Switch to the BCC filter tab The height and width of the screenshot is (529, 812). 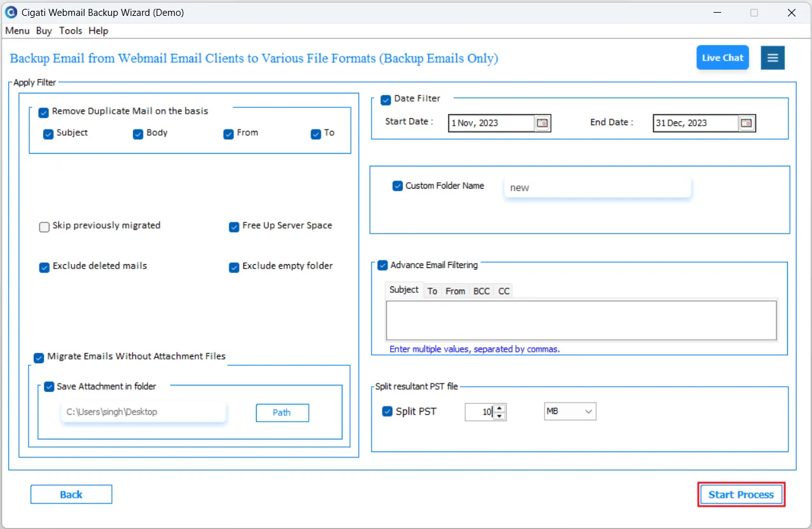coord(482,291)
